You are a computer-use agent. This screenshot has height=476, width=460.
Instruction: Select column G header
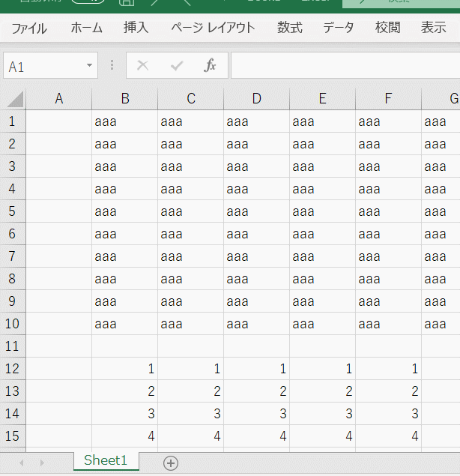(x=441, y=99)
